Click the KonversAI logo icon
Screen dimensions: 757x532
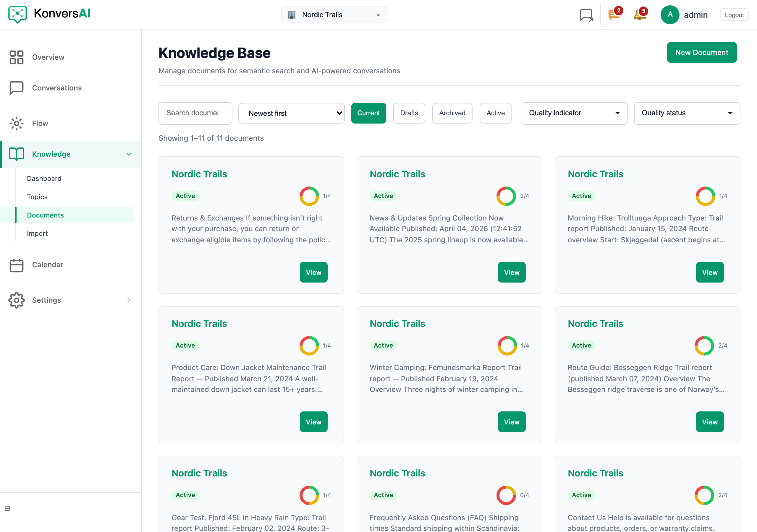[x=17, y=14]
